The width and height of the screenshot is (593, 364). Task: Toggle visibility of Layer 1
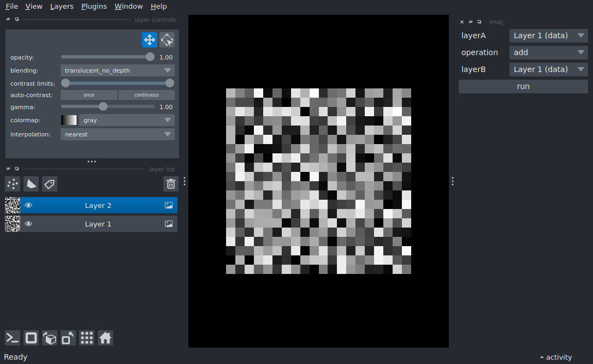[x=28, y=224]
